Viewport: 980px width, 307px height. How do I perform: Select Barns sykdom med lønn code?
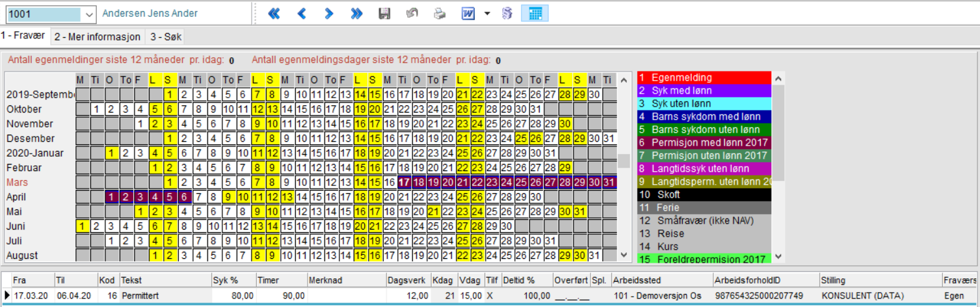[x=704, y=116]
